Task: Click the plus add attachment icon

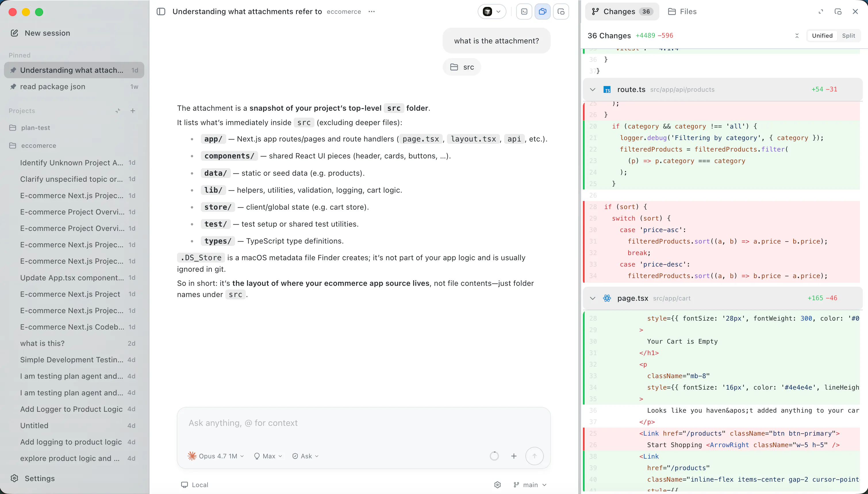Action: [x=514, y=456]
